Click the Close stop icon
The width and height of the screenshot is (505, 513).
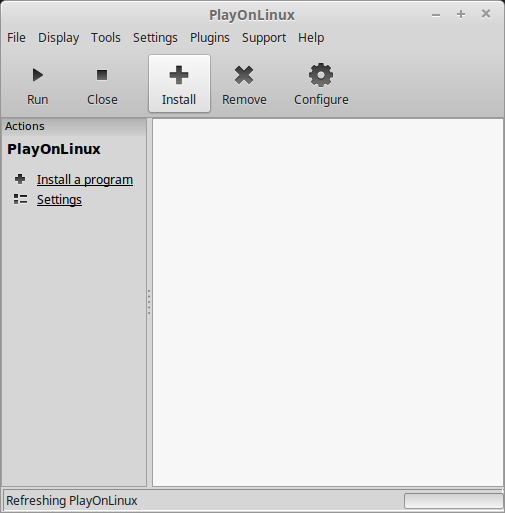coord(102,75)
